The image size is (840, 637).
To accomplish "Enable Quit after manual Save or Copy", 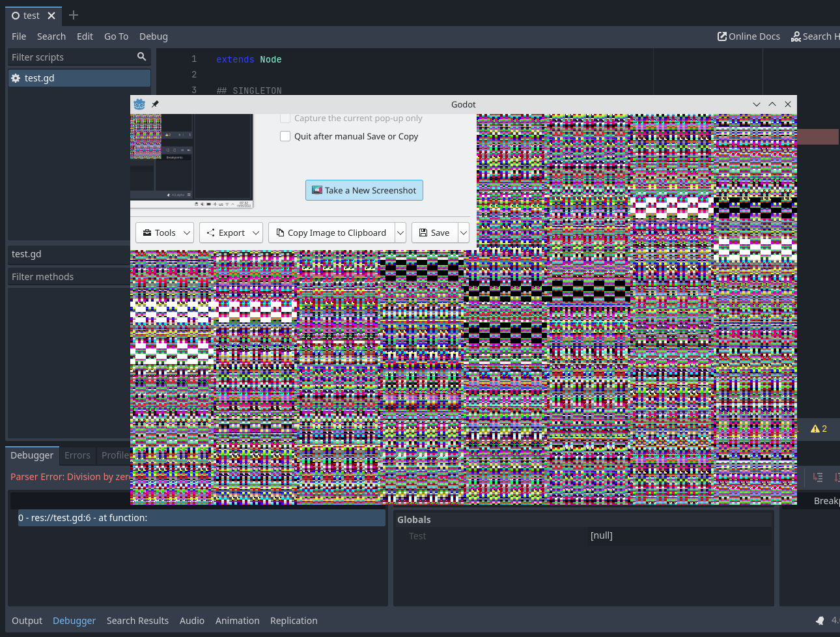I will pos(285,135).
